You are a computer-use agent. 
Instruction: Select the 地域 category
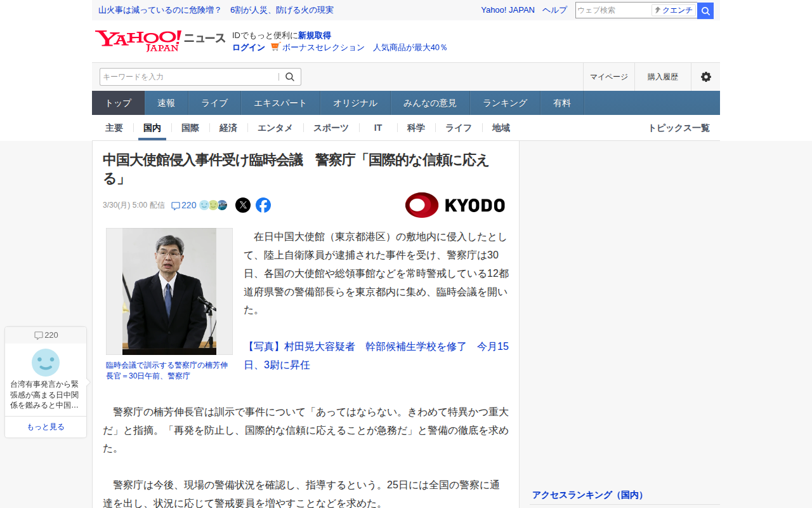click(501, 128)
